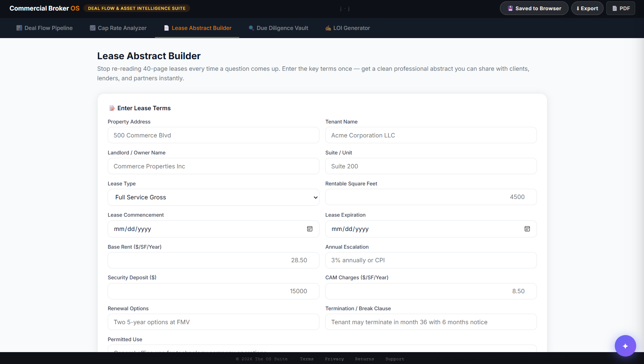Focus the Security Deposit field

pyautogui.click(x=213, y=291)
